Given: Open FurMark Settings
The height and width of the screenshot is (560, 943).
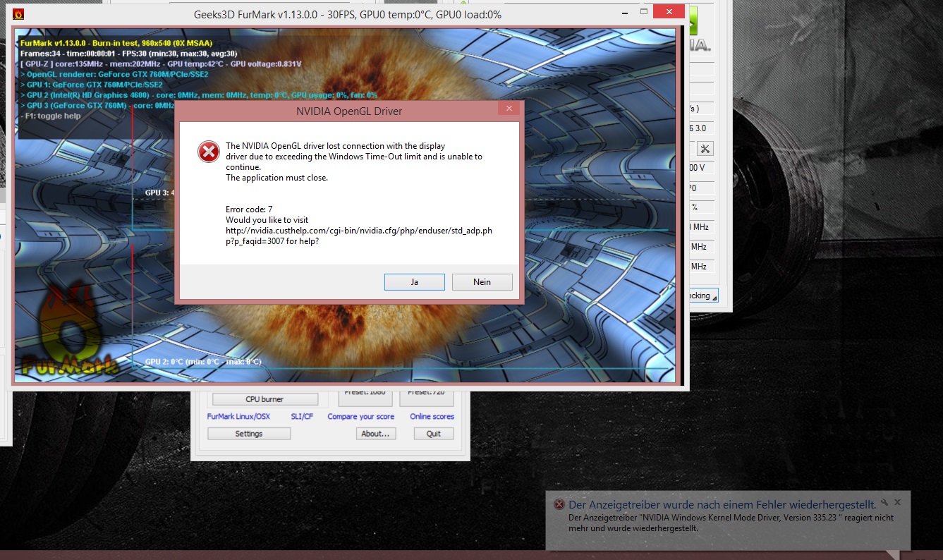Looking at the screenshot, I should pos(249,434).
